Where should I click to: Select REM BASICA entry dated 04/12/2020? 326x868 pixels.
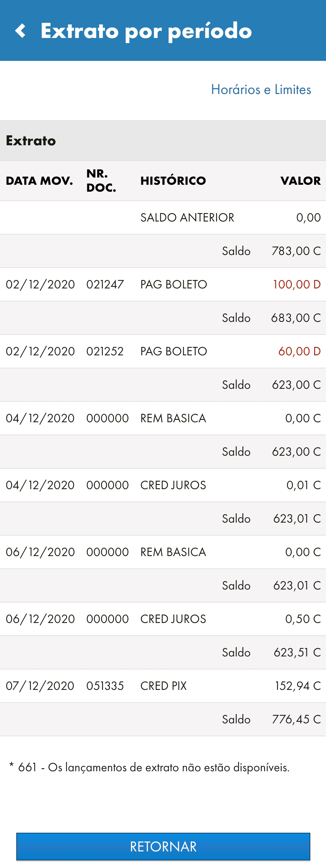coord(163,418)
